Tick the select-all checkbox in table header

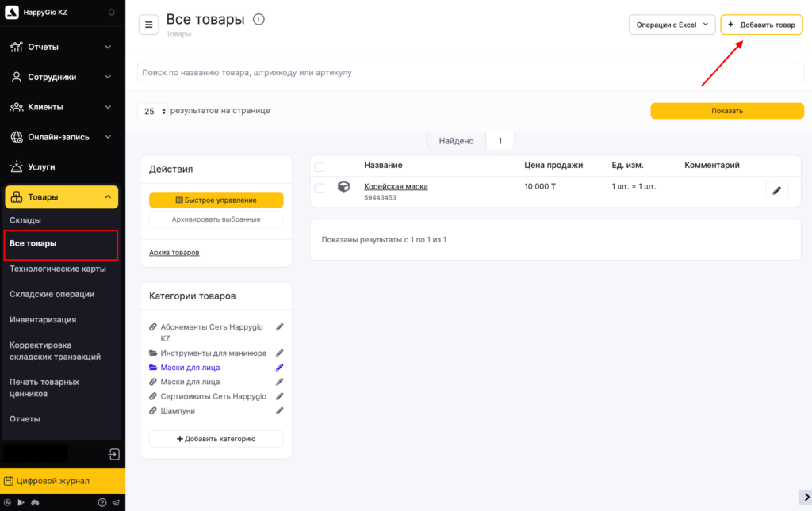[320, 166]
